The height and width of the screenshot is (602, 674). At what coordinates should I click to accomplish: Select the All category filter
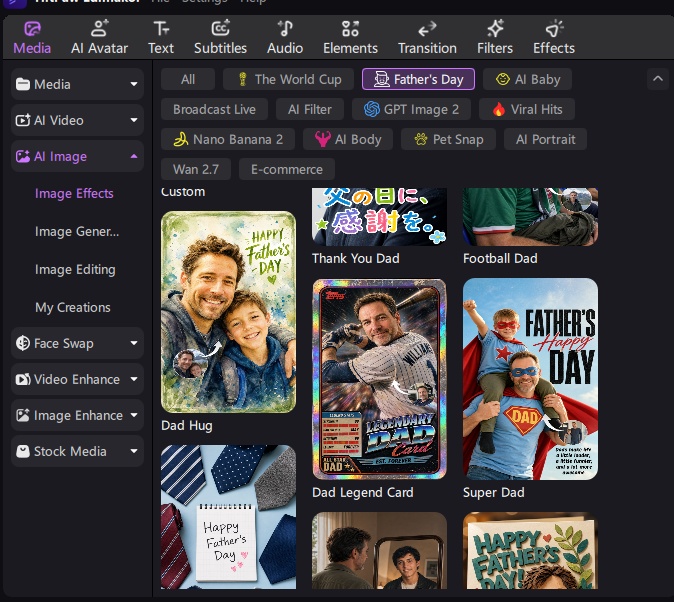click(x=188, y=79)
